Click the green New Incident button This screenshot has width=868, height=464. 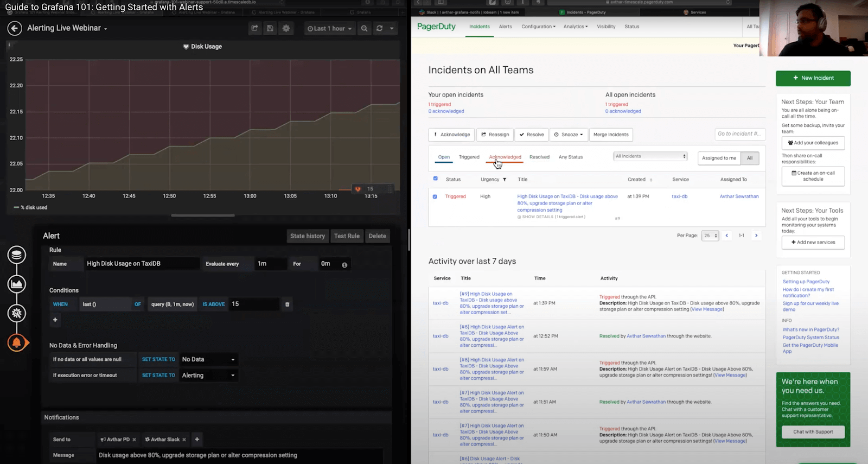click(x=813, y=78)
